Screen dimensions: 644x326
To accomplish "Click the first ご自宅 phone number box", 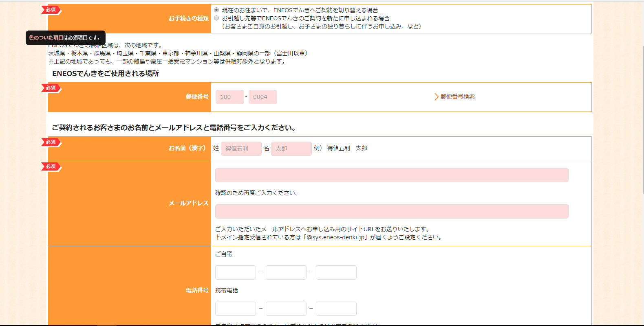I will pos(236,272).
